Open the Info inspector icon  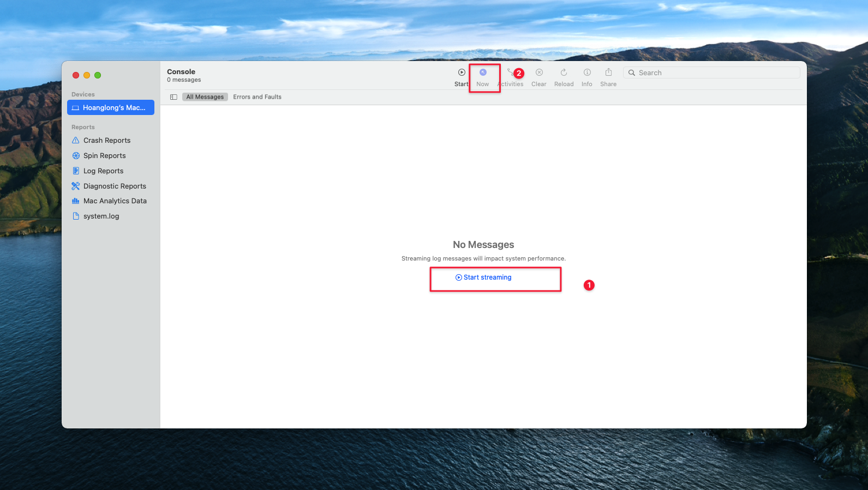[587, 73]
